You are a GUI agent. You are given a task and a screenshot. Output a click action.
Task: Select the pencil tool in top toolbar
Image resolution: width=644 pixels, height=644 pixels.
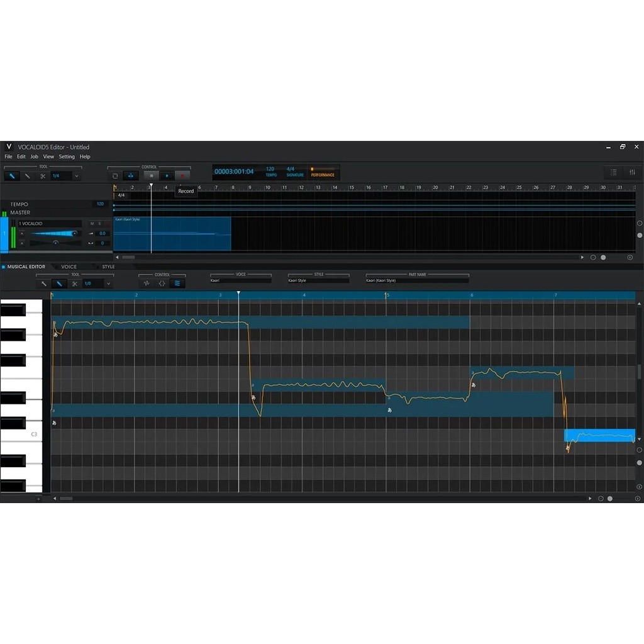[28, 176]
